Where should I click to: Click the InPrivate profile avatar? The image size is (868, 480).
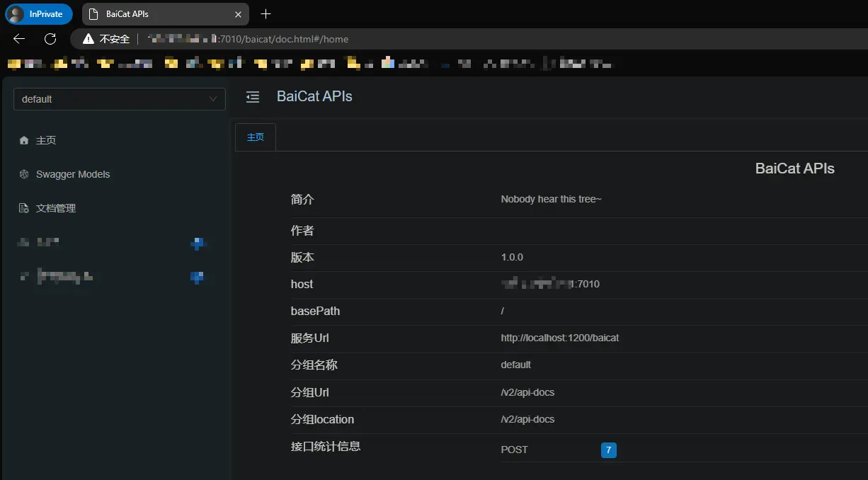(x=16, y=14)
